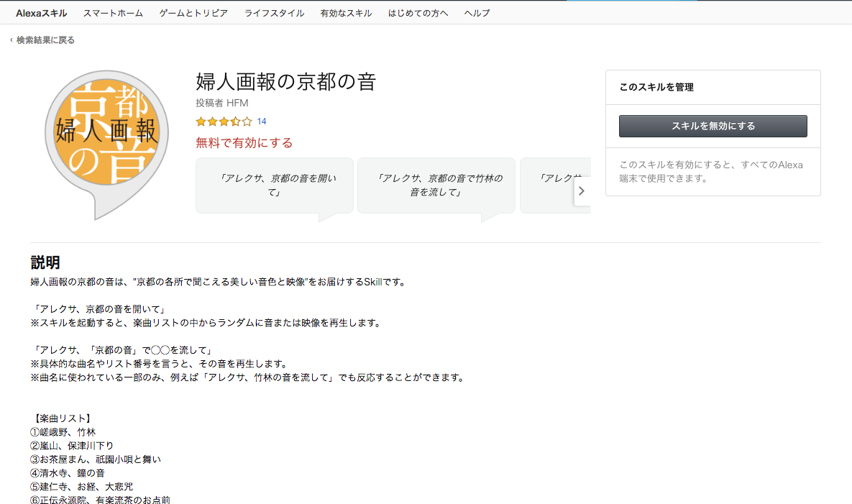852x504 pixels.
Task: Click the 婦人画報の京都の音 skill icon
Action: [106, 144]
